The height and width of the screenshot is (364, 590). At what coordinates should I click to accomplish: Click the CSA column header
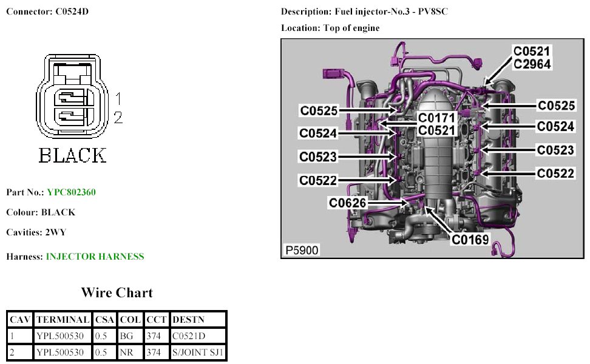tap(104, 320)
